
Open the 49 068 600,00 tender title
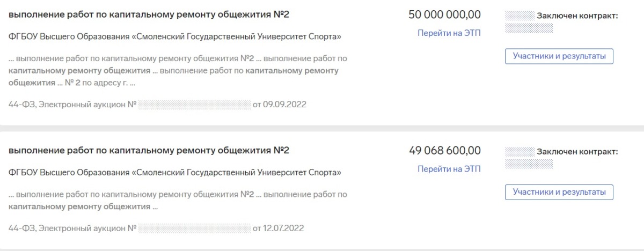pos(149,150)
